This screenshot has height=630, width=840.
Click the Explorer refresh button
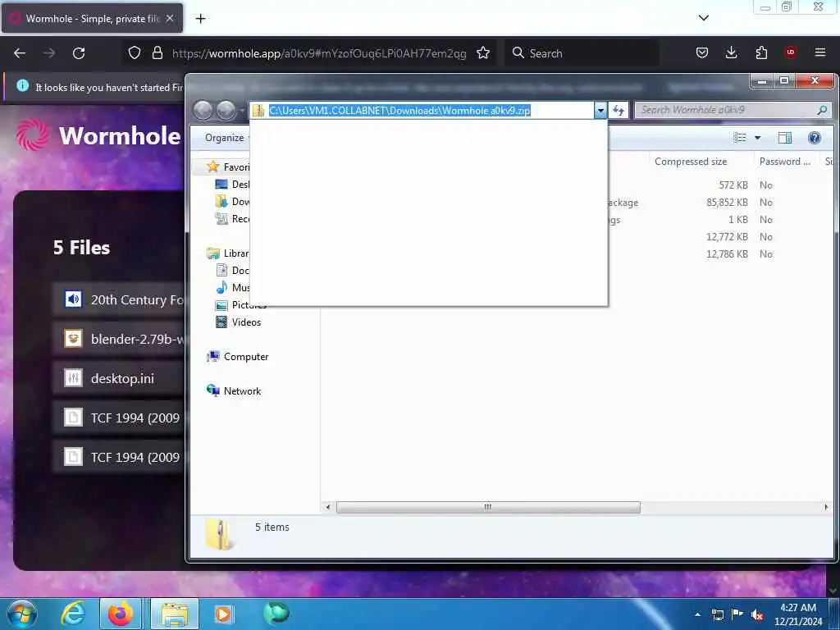click(x=619, y=111)
